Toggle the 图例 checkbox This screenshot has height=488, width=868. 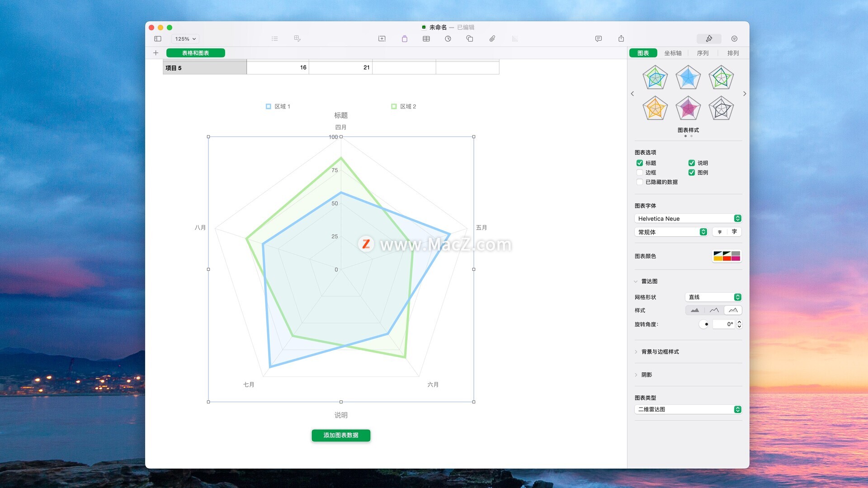[691, 173]
